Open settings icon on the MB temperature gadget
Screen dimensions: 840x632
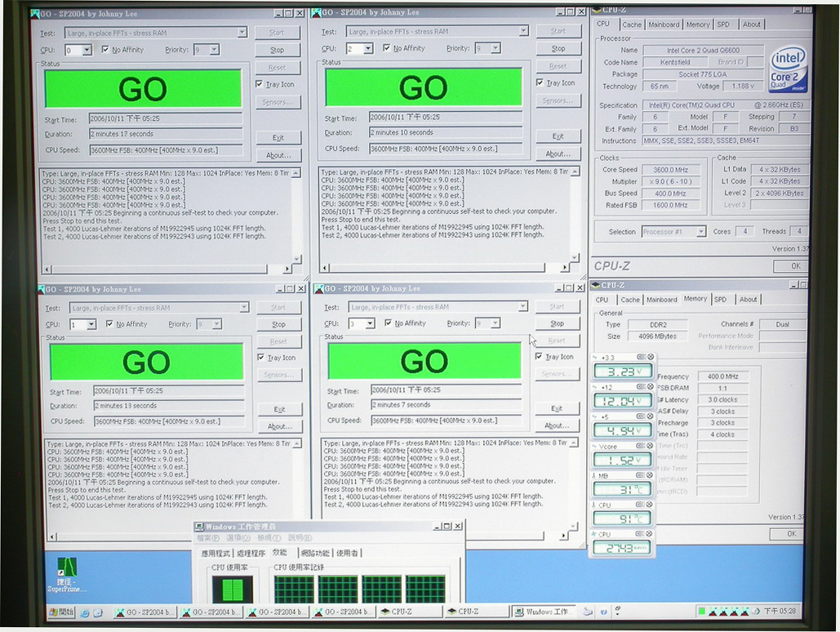(x=642, y=475)
